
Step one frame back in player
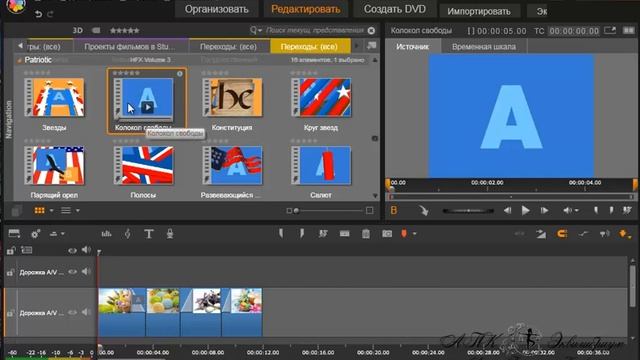click(507, 211)
